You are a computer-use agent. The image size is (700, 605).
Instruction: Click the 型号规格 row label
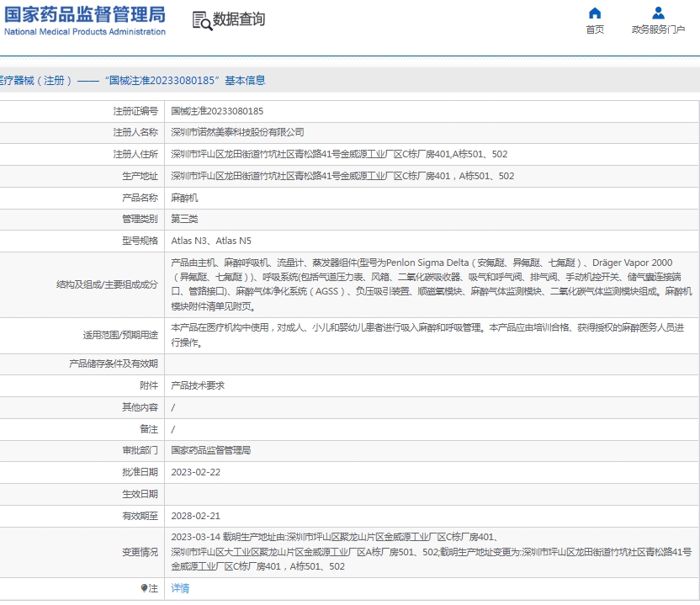coord(140,241)
